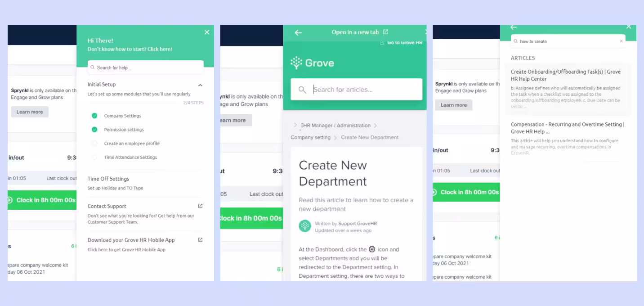
Task: Click Don't know how to start link
Action: (x=130, y=49)
